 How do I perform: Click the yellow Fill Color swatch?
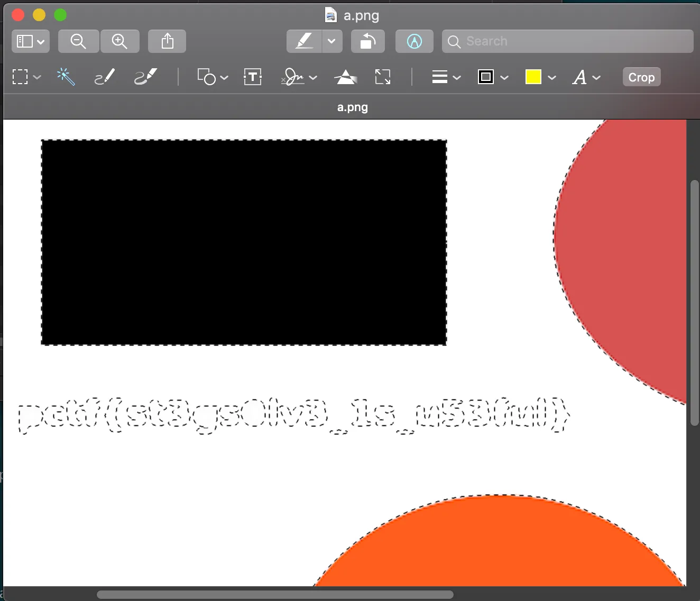tap(533, 77)
